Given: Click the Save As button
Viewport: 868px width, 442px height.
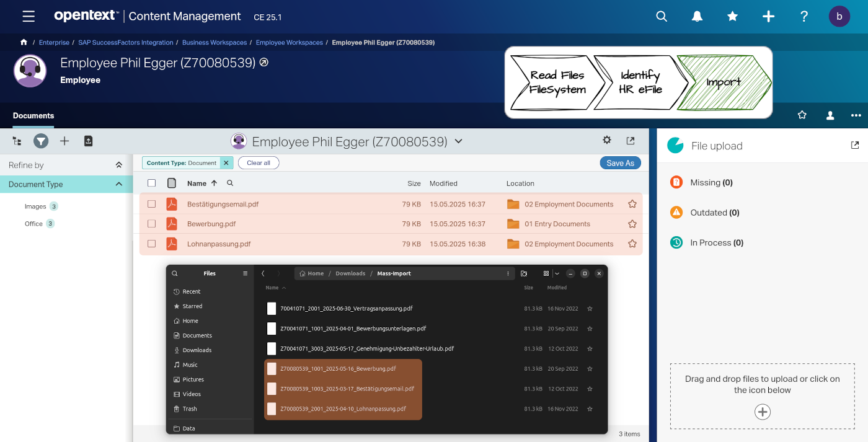Looking at the screenshot, I should [x=620, y=163].
